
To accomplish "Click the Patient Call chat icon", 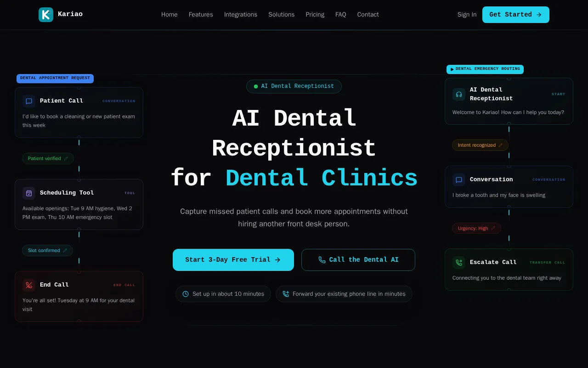I will (x=29, y=101).
